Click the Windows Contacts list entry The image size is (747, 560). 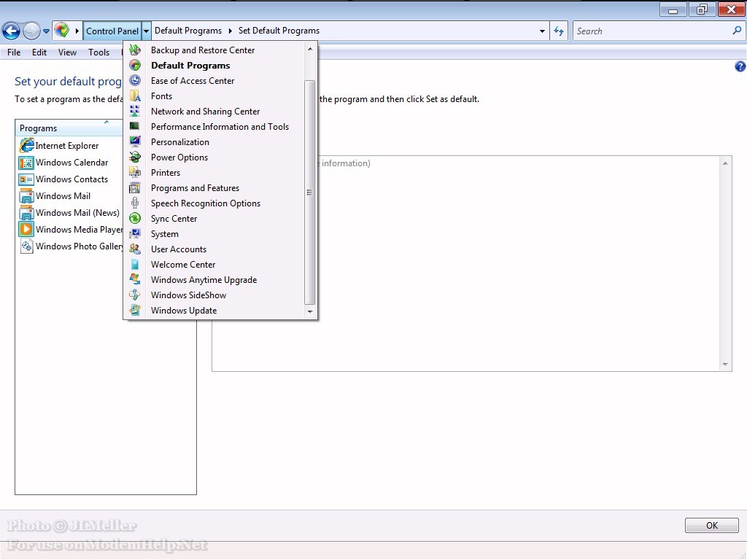[72, 179]
